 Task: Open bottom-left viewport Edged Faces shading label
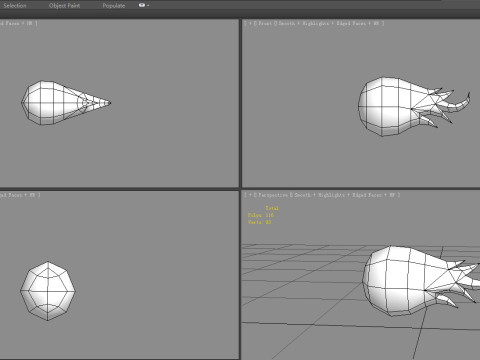pyautogui.click(x=11, y=195)
